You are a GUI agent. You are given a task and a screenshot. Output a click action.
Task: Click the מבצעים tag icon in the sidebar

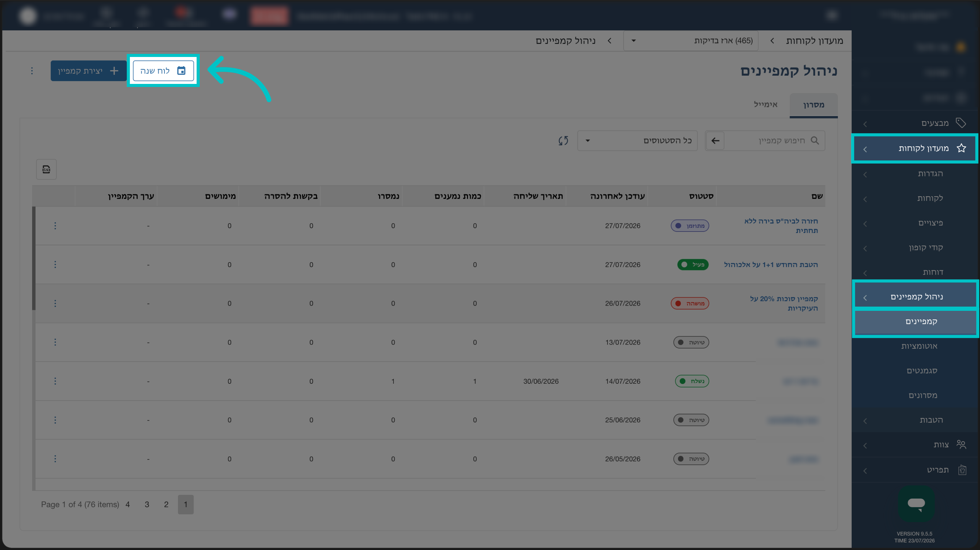(961, 123)
